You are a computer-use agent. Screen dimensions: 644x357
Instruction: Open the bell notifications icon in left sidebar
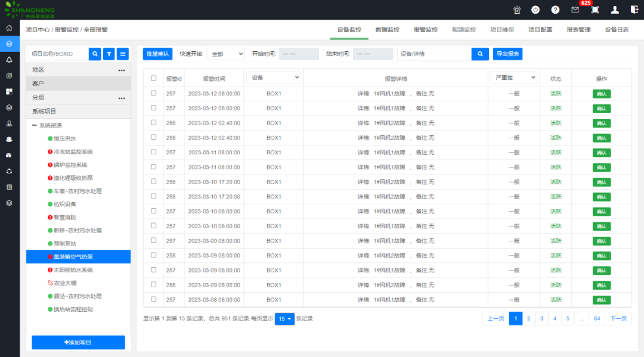(9, 60)
